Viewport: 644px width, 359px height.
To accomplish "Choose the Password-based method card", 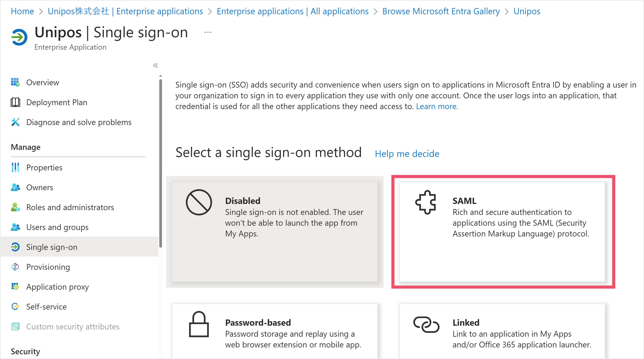I will pyautogui.click(x=275, y=331).
